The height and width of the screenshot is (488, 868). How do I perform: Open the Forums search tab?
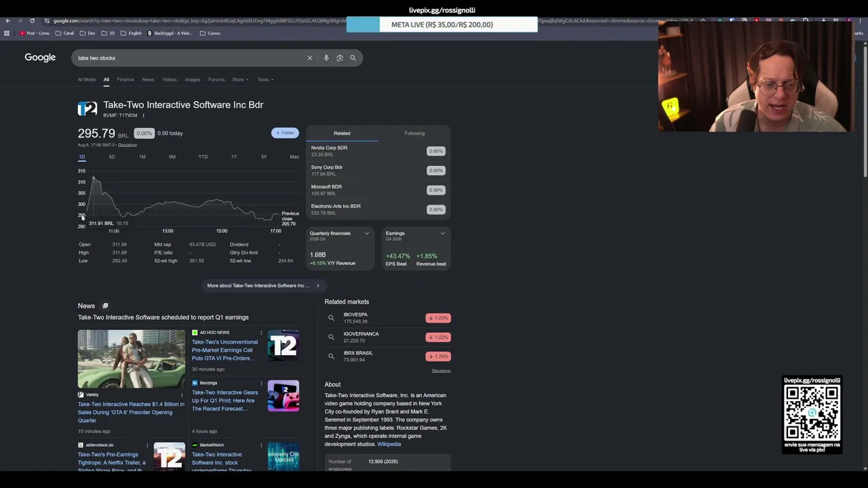click(216, 79)
